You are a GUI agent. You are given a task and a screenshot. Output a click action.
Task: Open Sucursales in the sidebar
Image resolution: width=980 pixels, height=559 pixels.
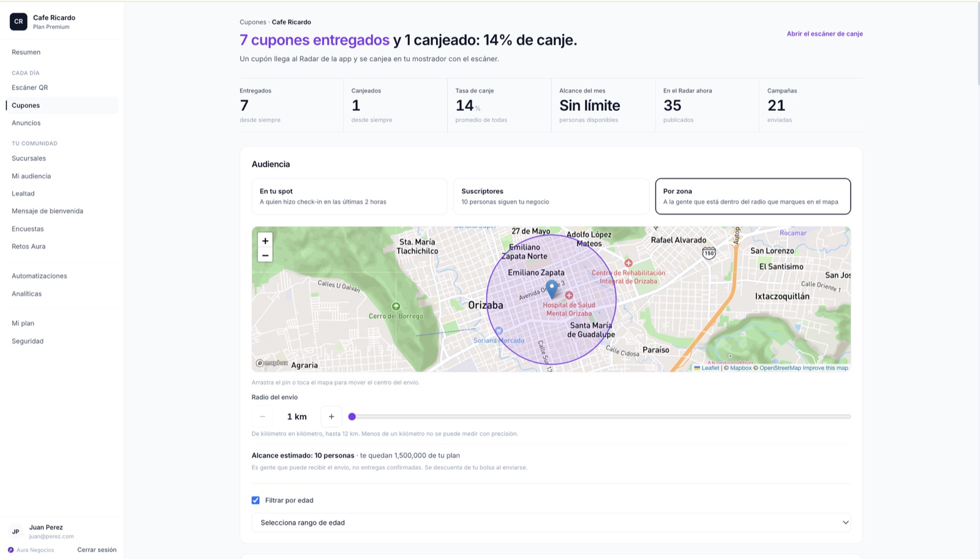pos(29,158)
